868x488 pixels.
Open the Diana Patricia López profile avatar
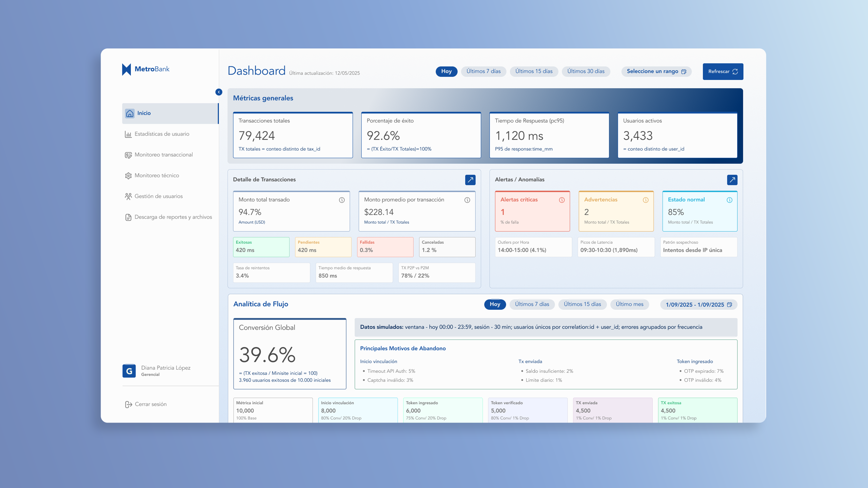pos(129,370)
